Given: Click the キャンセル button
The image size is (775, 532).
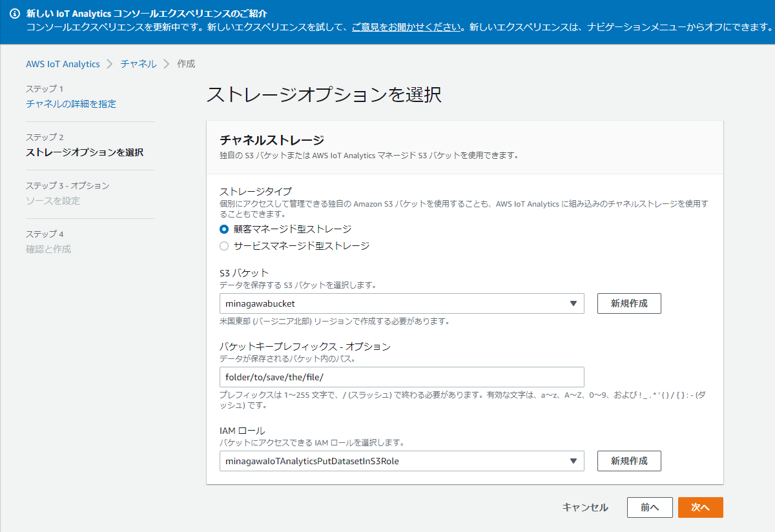Looking at the screenshot, I should pos(585,507).
